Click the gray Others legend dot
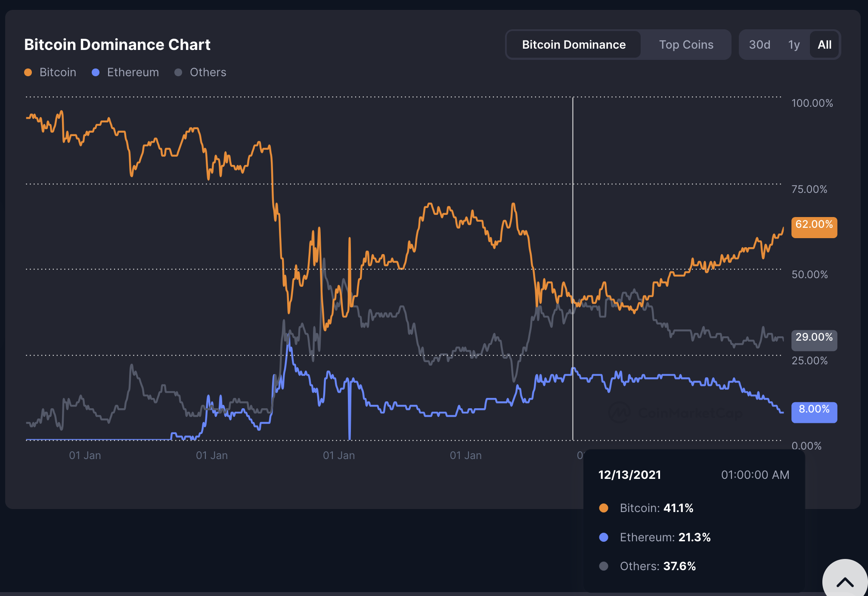This screenshot has height=596, width=868. pyautogui.click(x=178, y=72)
